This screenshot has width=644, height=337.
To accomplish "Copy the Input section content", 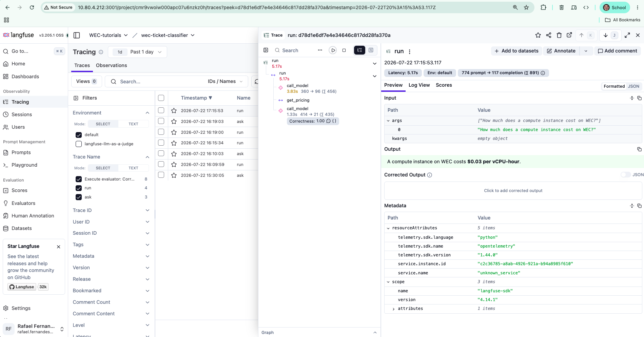I will click(639, 98).
